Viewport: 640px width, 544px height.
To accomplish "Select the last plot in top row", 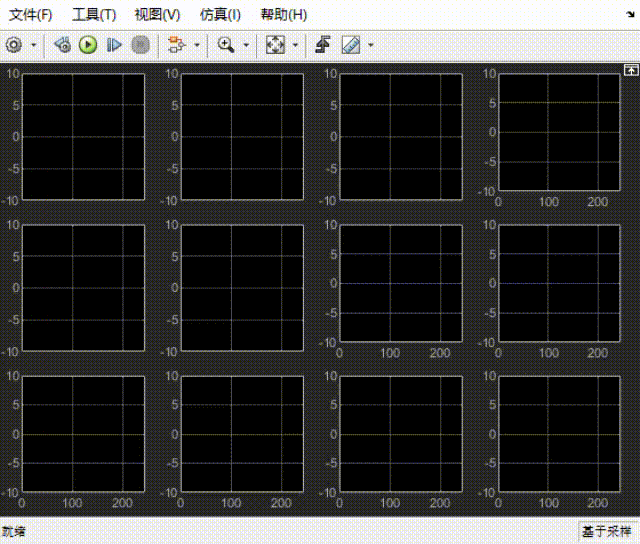I will coord(559,132).
